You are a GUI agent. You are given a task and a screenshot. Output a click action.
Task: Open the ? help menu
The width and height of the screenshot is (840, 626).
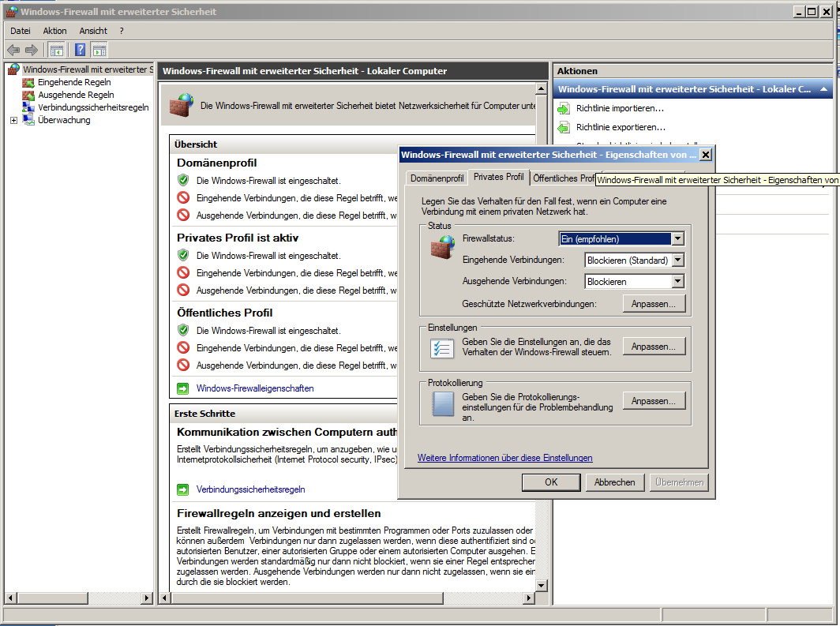[122, 31]
